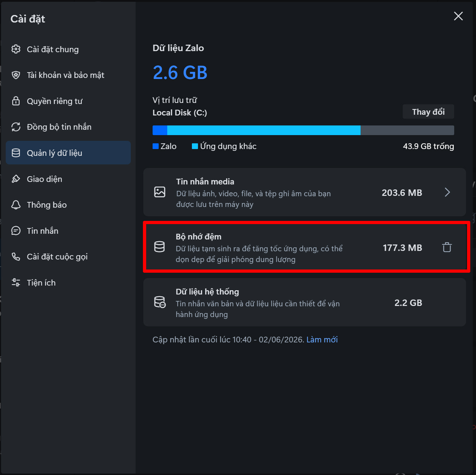Open the Cài đặt chung settings section
The image size is (476, 475).
click(68, 49)
